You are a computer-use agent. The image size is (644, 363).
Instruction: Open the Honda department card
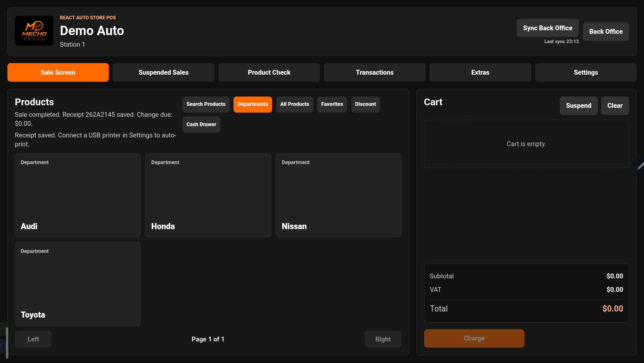(x=208, y=195)
